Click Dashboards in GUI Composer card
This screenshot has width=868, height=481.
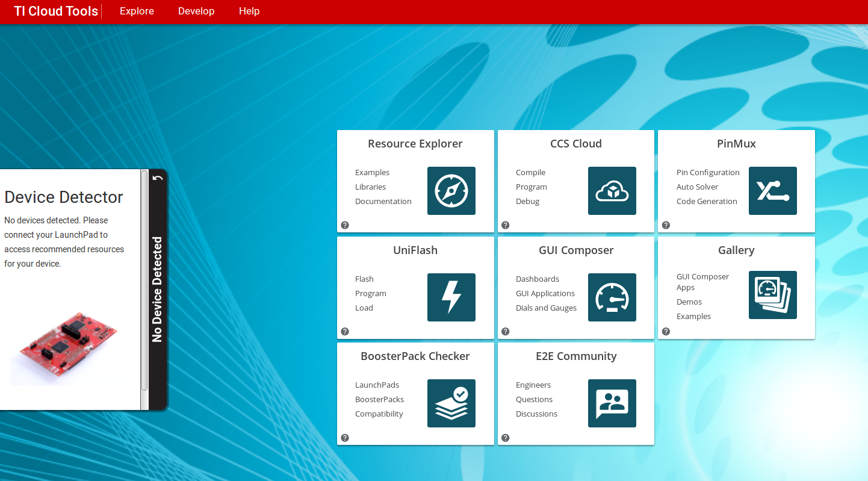[x=538, y=279]
